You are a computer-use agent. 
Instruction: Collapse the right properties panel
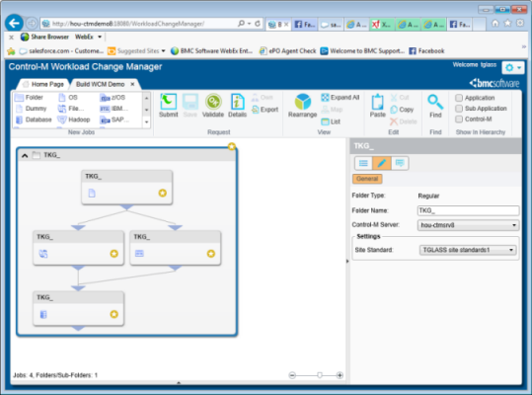[347, 261]
